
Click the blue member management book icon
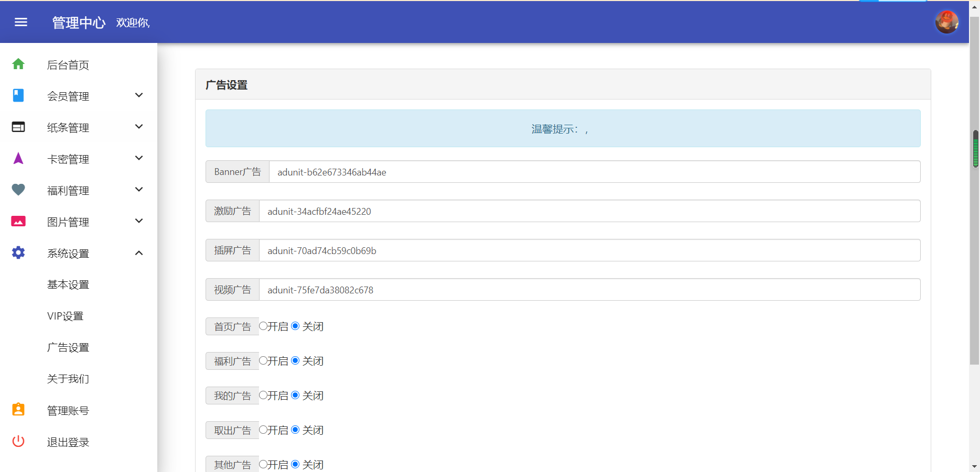(x=18, y=95)
